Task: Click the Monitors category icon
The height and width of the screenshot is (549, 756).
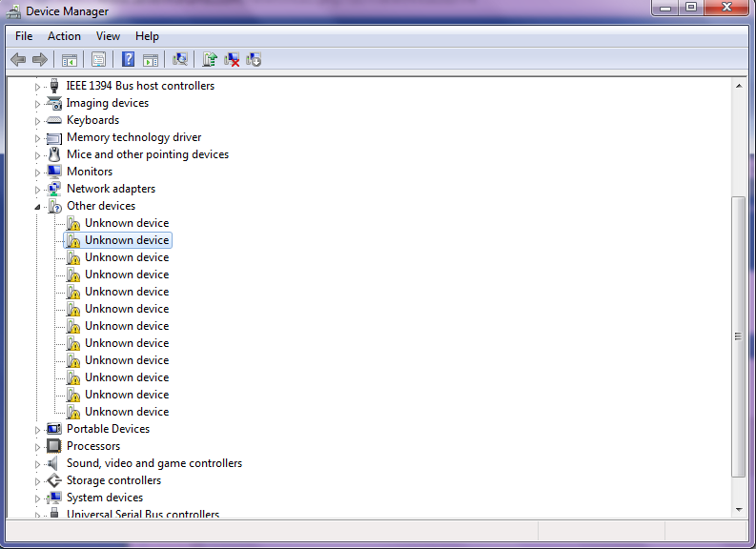Action: 54,172
